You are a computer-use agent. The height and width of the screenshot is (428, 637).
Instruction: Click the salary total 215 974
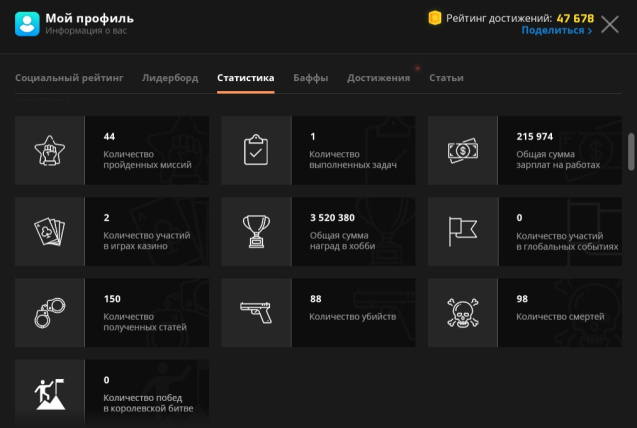click(x=535, y=136)
